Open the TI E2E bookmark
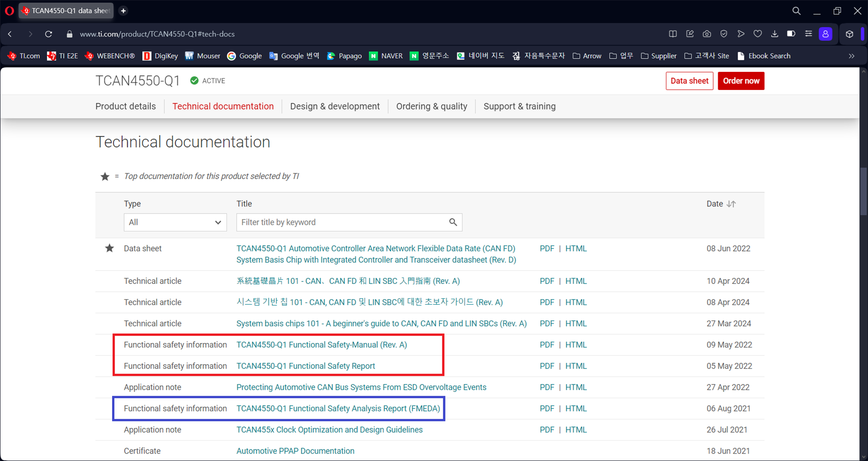This screenshot has height=461, width=868. [63, 56]
